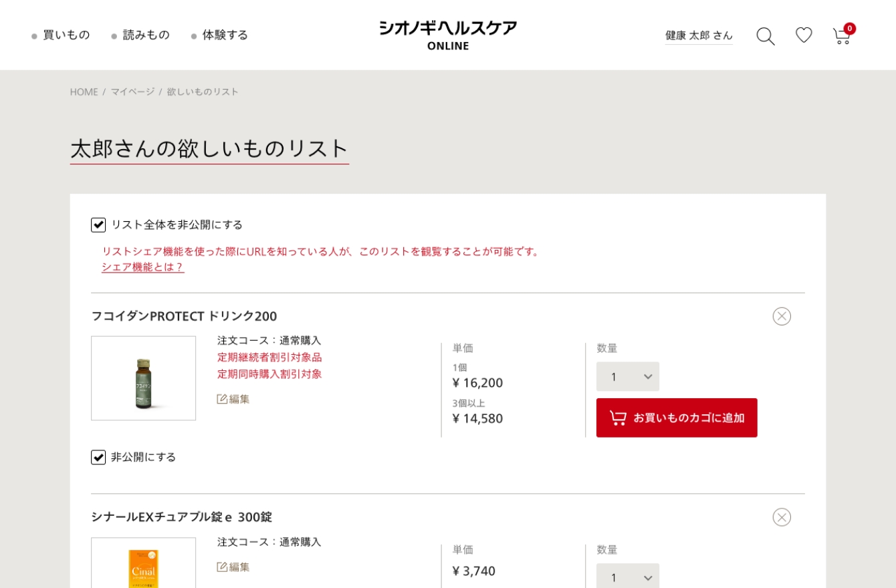896x588 pixels.
Task: Click the price ¥ 16,200
Action: 477,383
